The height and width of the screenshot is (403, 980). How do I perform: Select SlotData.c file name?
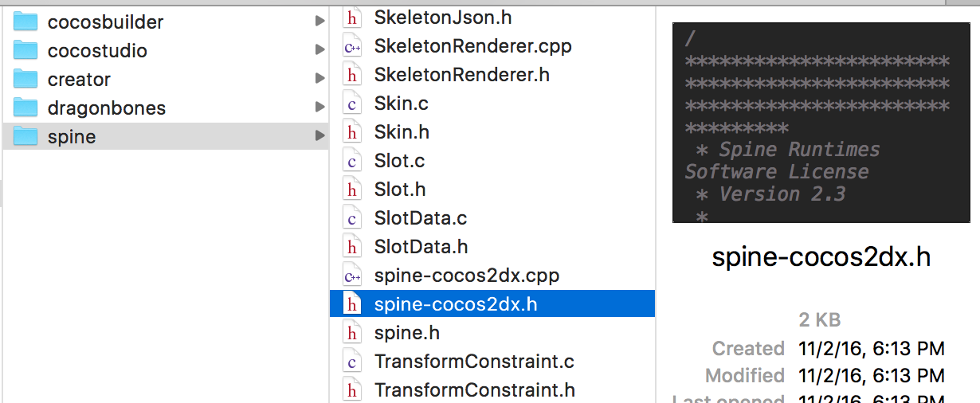tap(421, 218)
